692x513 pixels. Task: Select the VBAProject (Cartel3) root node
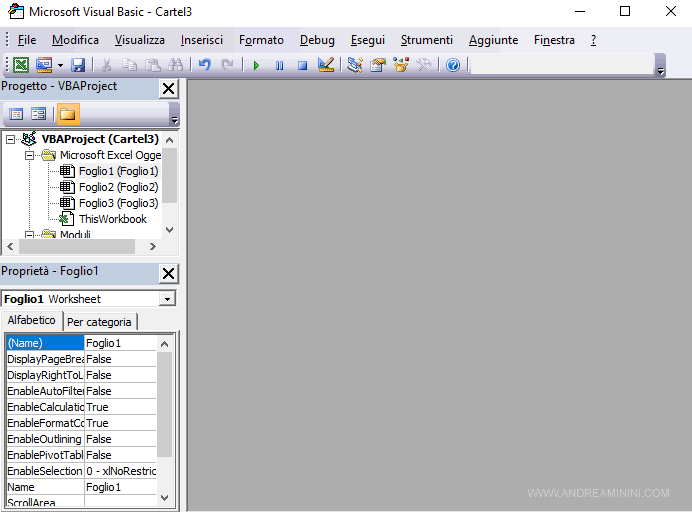(100, 139)
